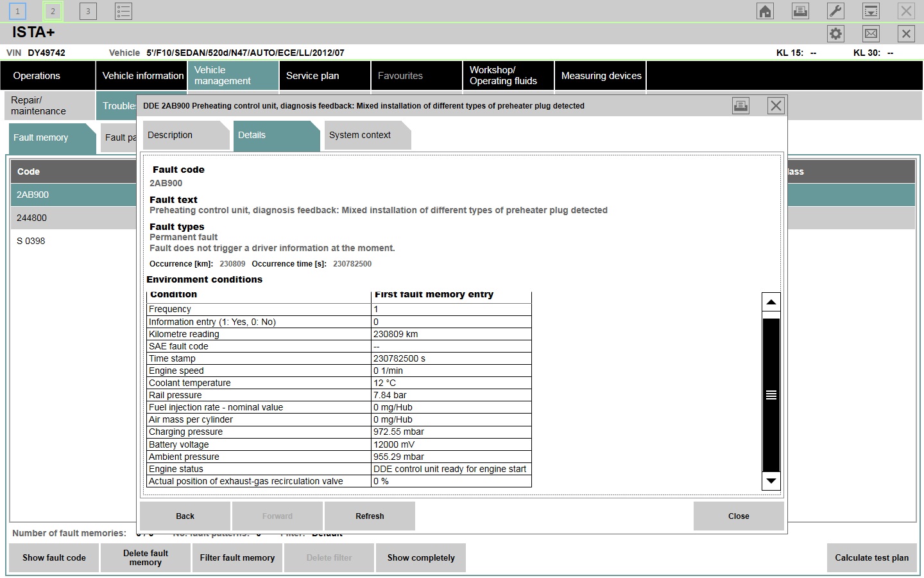
Task: Select the Vehicle management menu
Action: 233,76
